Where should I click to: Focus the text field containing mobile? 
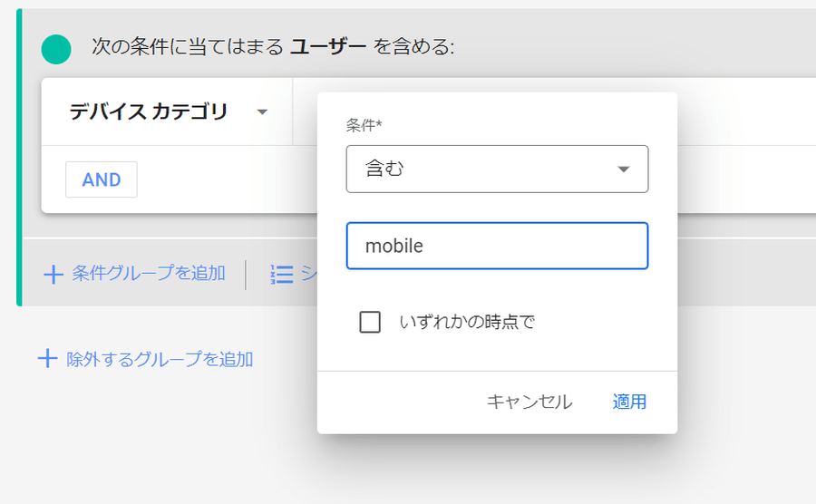click(x=497, y=246)
